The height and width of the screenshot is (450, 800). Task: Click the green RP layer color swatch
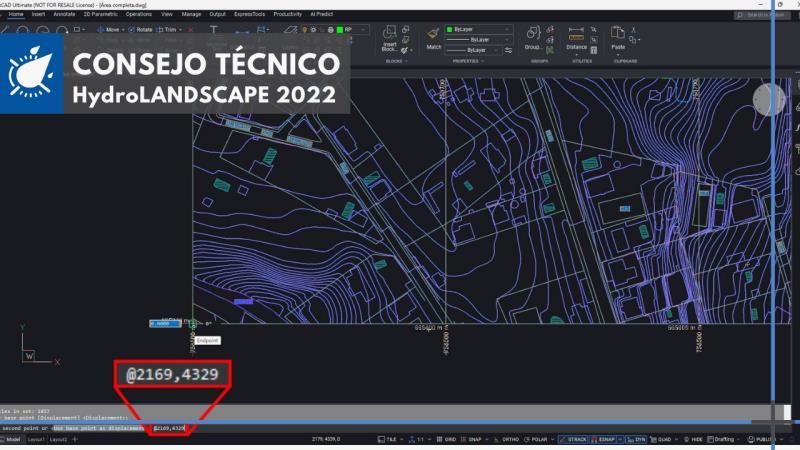click(x=340, y=30)
